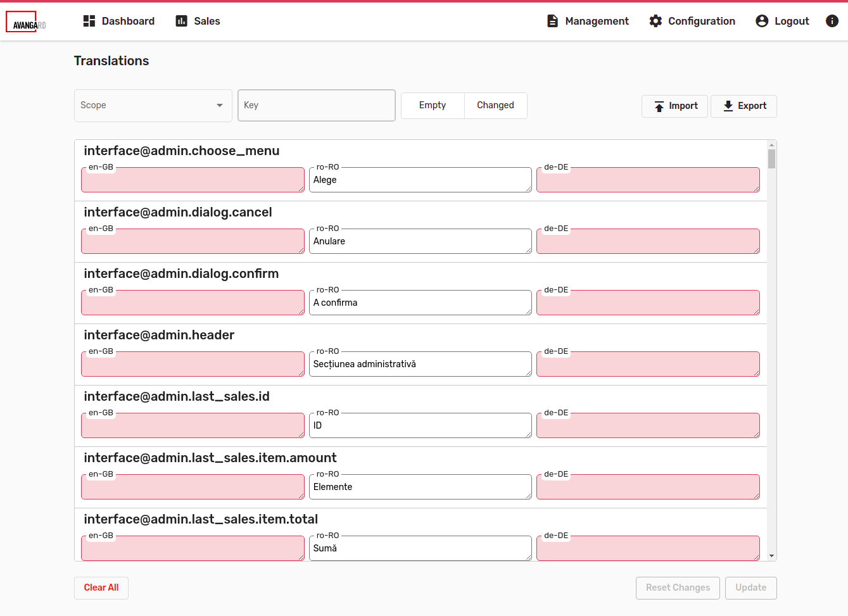This screenshot has width=848, height=616.
Task: Click the Configuration gear icon
Action: click(655, 21)
